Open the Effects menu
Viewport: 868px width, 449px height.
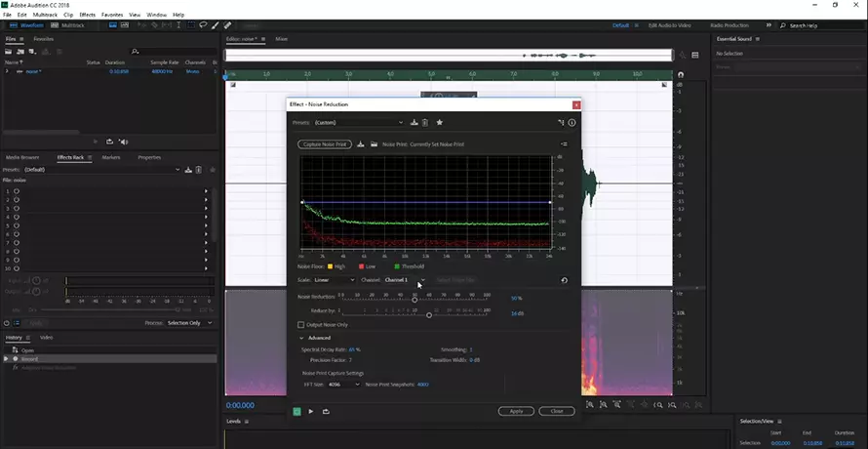(x=87, y=16)
